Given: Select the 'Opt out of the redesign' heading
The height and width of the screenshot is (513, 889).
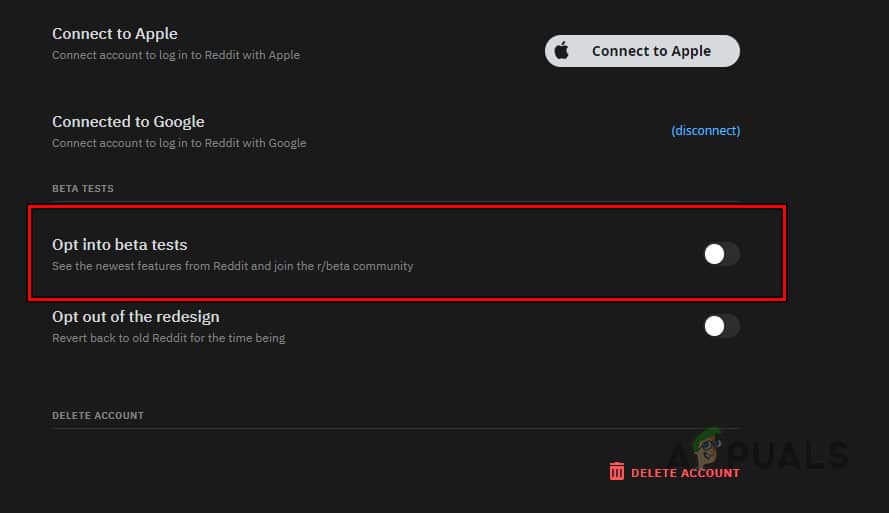Looking at the screenshot, I should point(136,316).
